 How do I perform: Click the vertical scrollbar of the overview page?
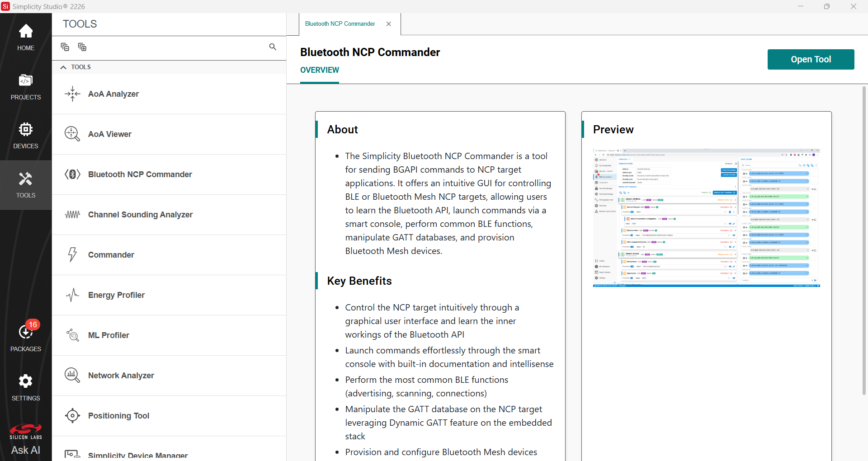(x=864, y=241)
